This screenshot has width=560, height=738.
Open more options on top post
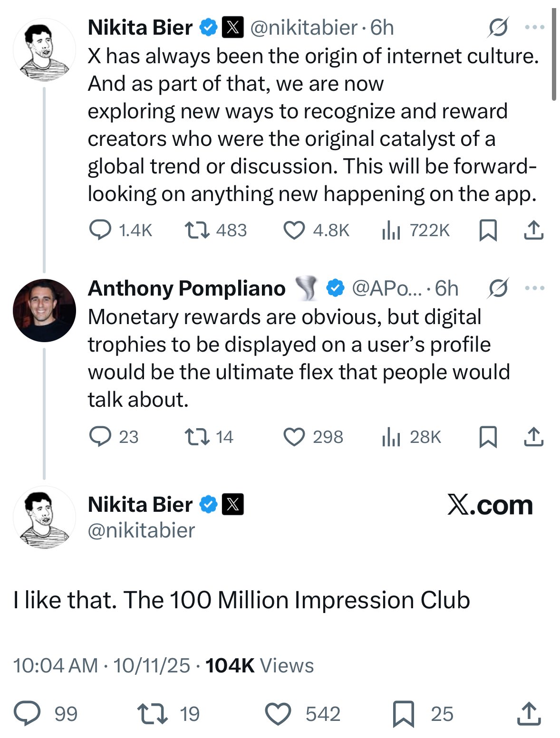pos(535,28)
